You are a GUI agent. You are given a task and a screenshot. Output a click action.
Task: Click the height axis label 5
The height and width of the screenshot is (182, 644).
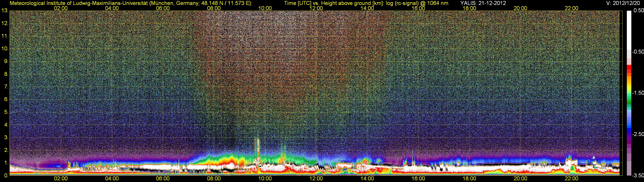coord(6,112)
